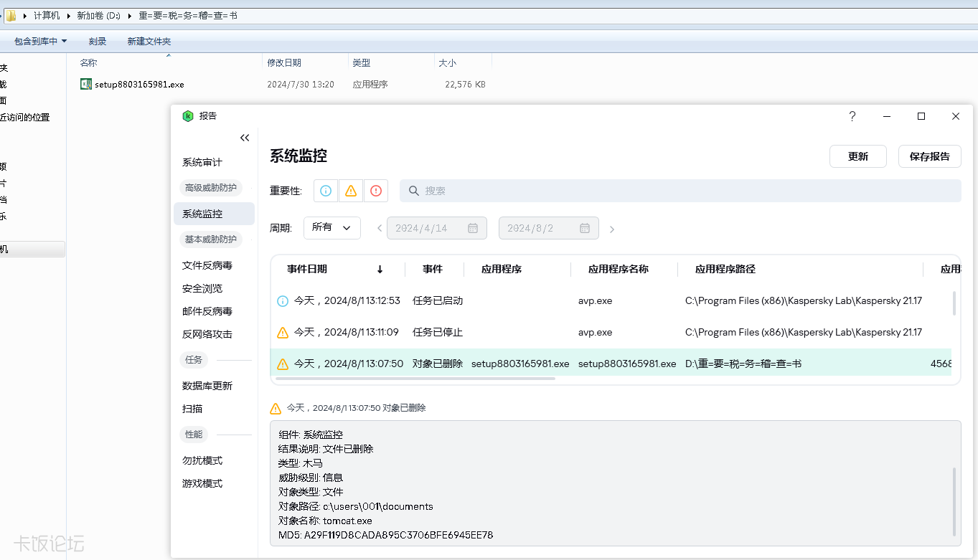
Task: Select setup8803165981.exe file name in Explorer
Action: click(x=139, y=84)
